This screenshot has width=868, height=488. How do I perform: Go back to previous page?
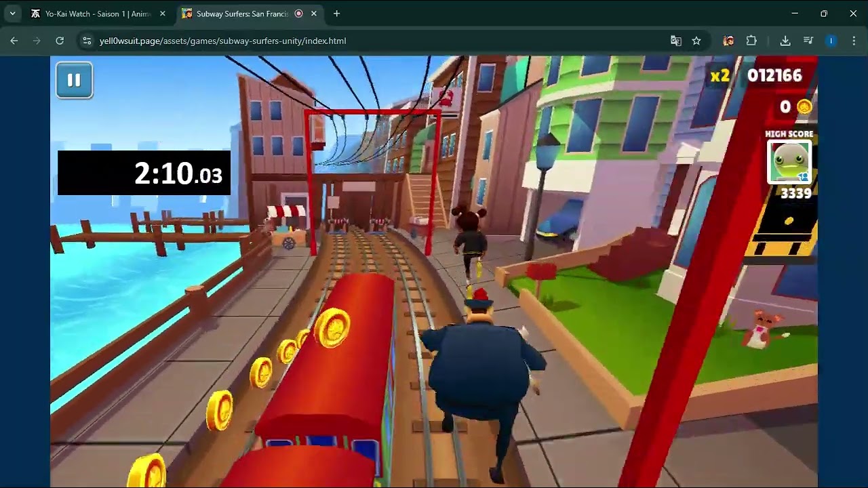(x=14, y=41)
